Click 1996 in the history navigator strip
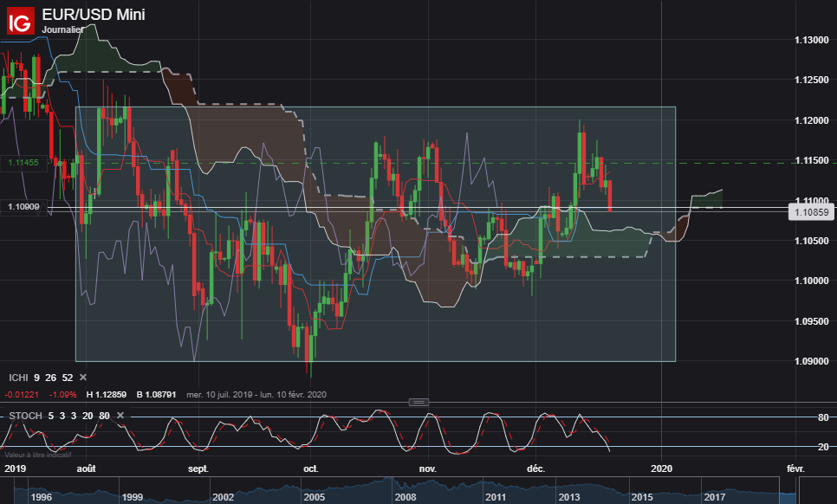Image resolution: width=837 pixels, height=504 pixels. 41,497
